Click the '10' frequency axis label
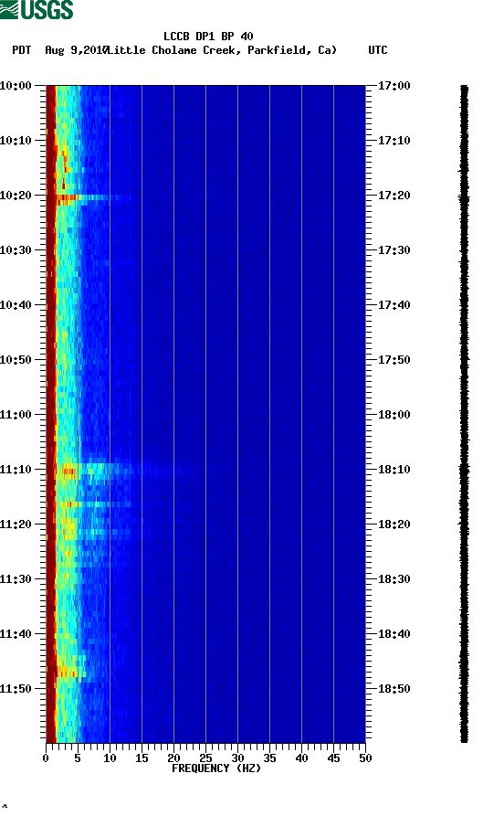 pyautogui.click(x=110, y=758)
